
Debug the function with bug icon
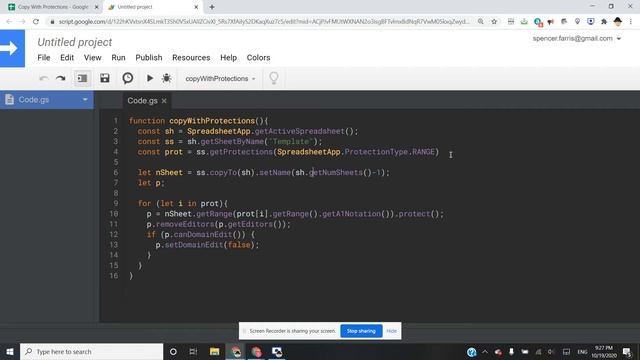pos(167,78)
